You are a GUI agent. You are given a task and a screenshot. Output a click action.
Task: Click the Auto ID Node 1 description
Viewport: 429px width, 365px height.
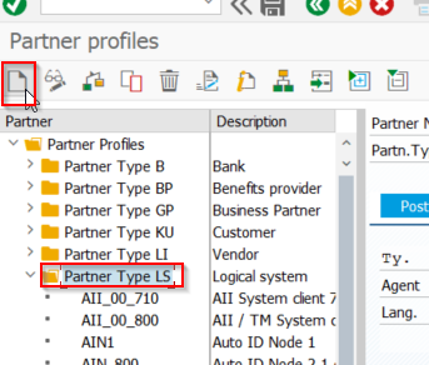[264, 343]
